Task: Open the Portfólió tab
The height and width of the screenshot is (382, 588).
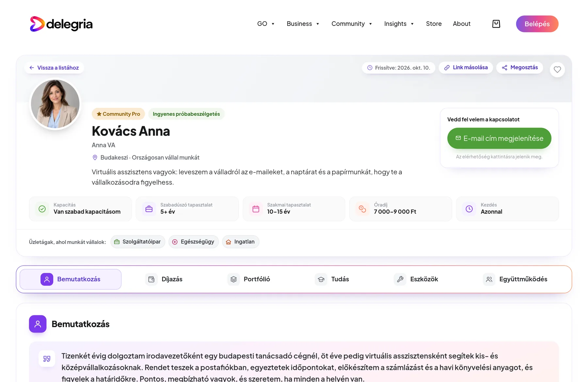Action: 249,279
